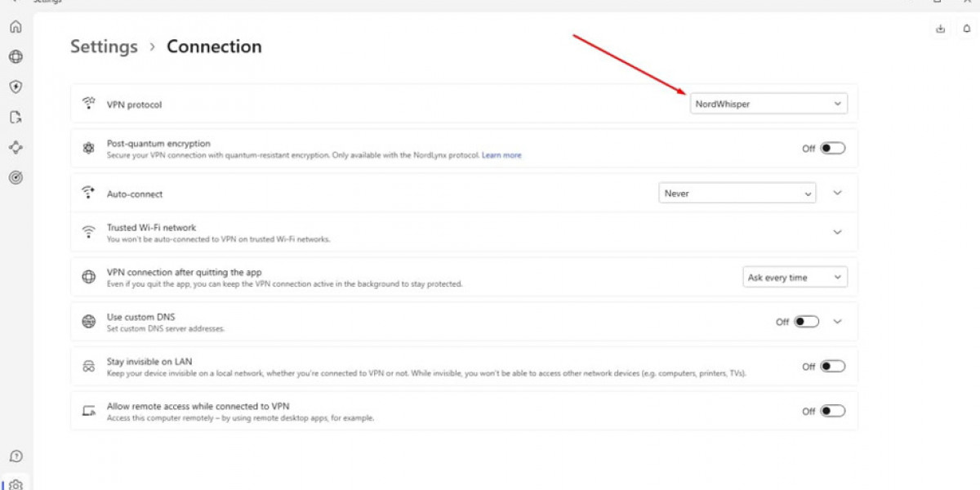Open the VPN protocol NordWhisper dropdown
Image resolution: width=980 pixels, height=490 pixels.
coord(768,104)
